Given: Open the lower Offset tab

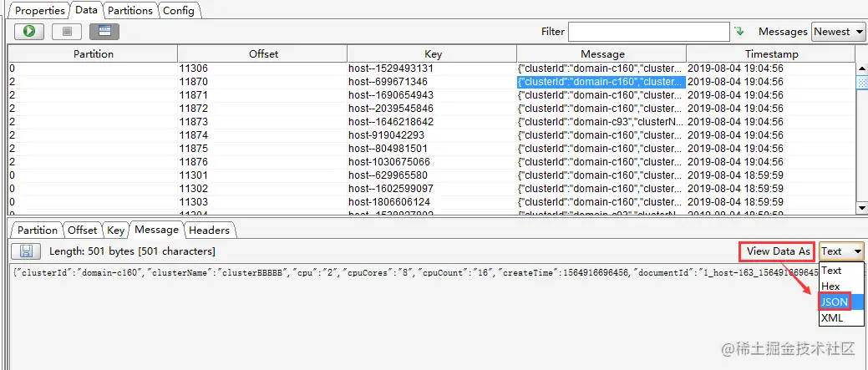Looking at the screenshot, I should tap(83, 230).
